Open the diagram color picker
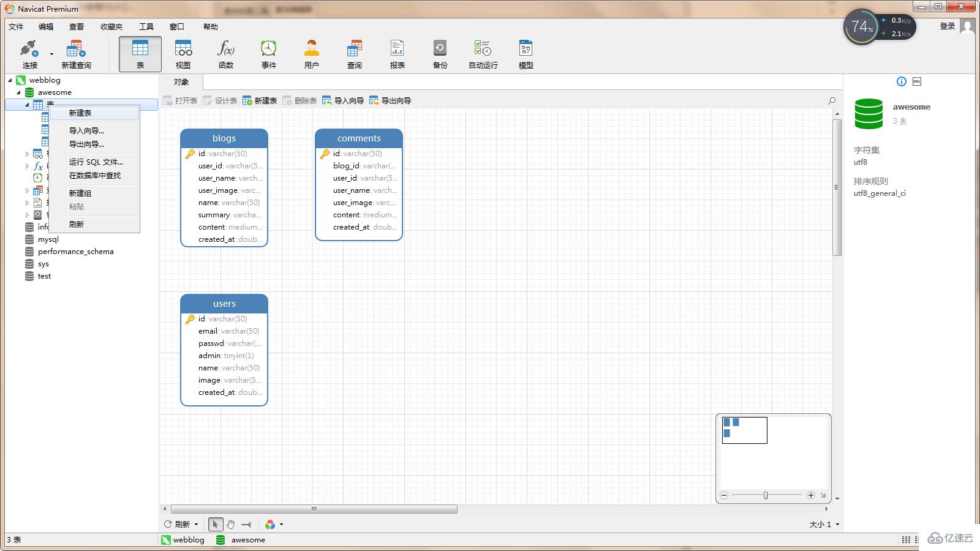 click(270, 524)
